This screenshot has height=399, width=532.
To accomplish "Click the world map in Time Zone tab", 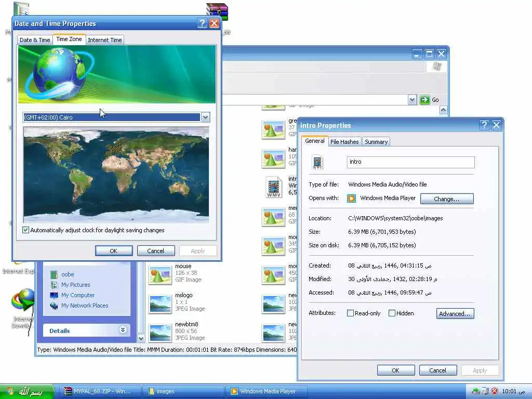I will point(116,175).
